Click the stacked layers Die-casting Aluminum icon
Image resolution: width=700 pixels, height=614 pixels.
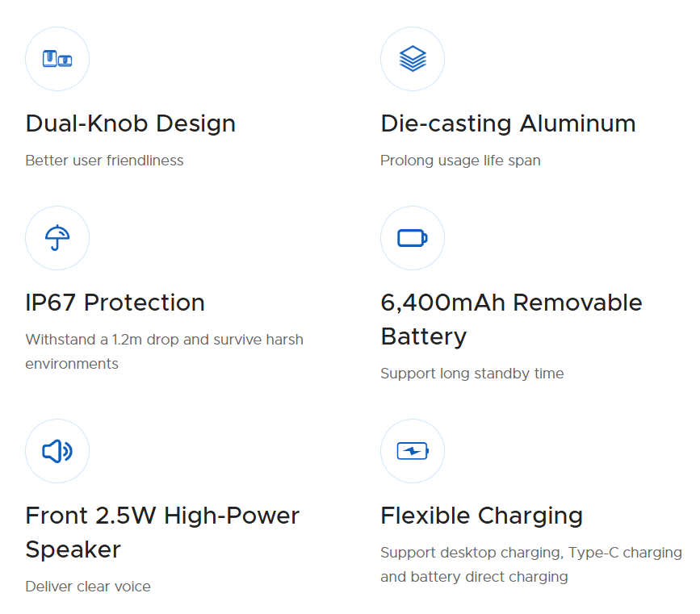click(413, 59)
